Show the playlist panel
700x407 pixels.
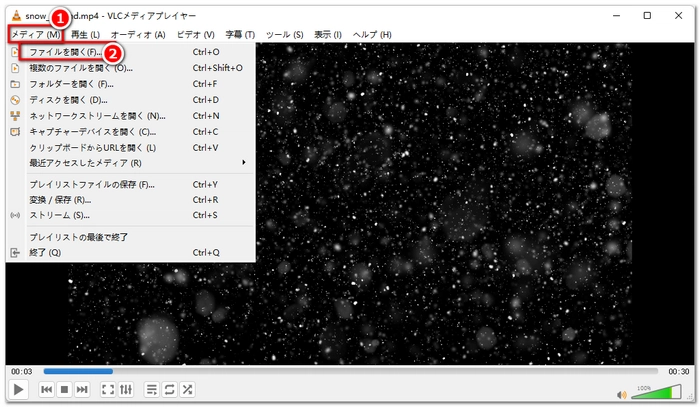pyautogui.click(x=152, y=389)
